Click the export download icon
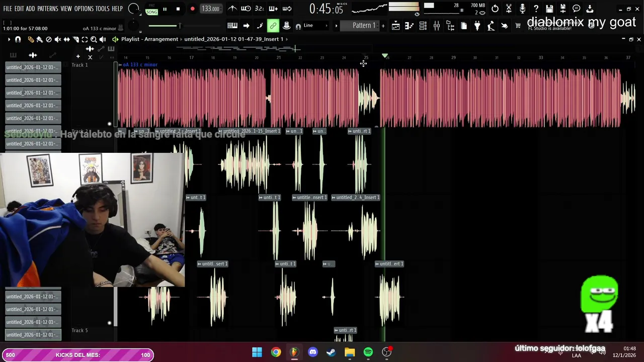 coord(590,9)
